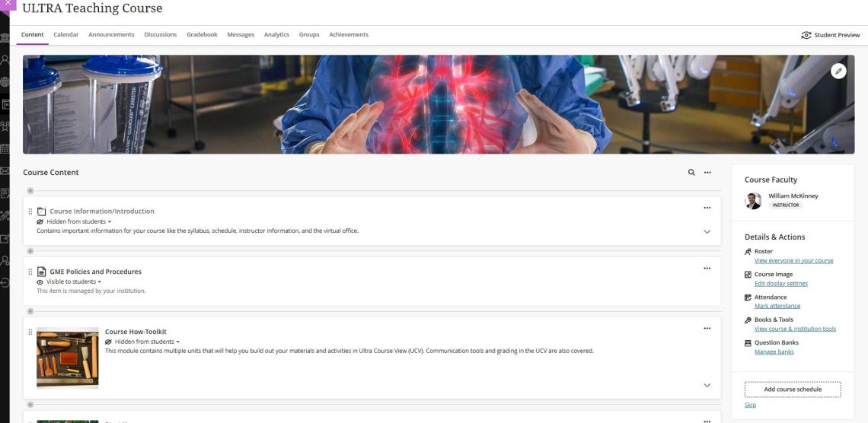Image resolution: width=868 pixels, height=423 pixels.
Task: Click the 'Add course schedule' button
Action: [793, 390]
